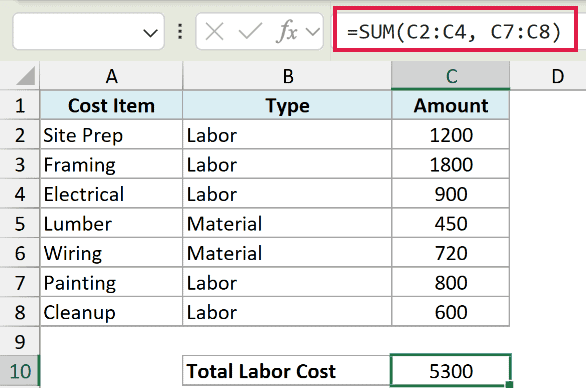Image resolution: width=586 pixels, height=388 pixels.
Task: Select row 5 header
Action: (19, 223)
